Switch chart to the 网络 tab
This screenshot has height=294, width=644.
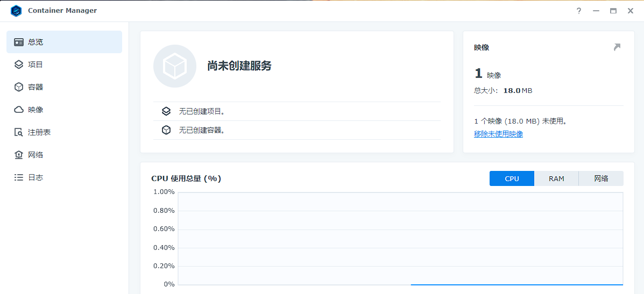[601, 178]
